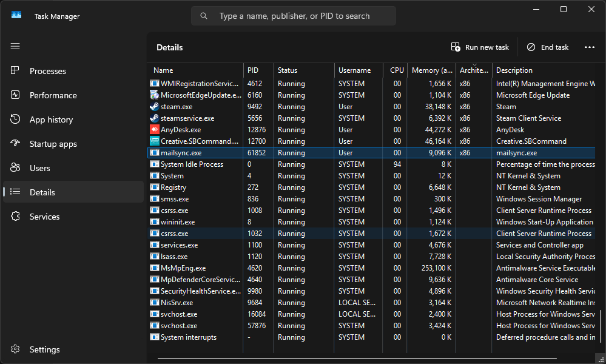Image resolution: width=606 pixels, height=364 pixels.
Task: Click the Services puzzle icon
Action: [15, 216]
